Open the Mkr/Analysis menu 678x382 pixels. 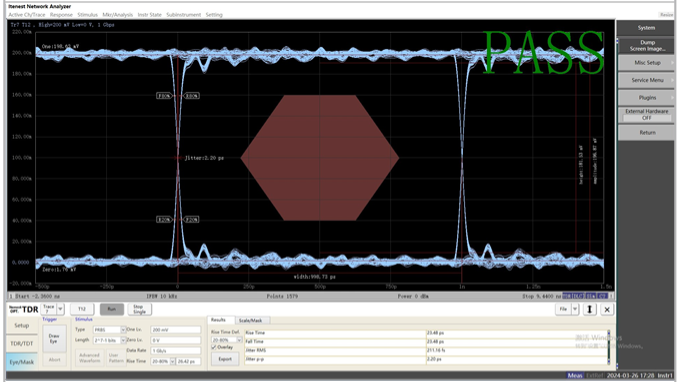coord(118,15)
